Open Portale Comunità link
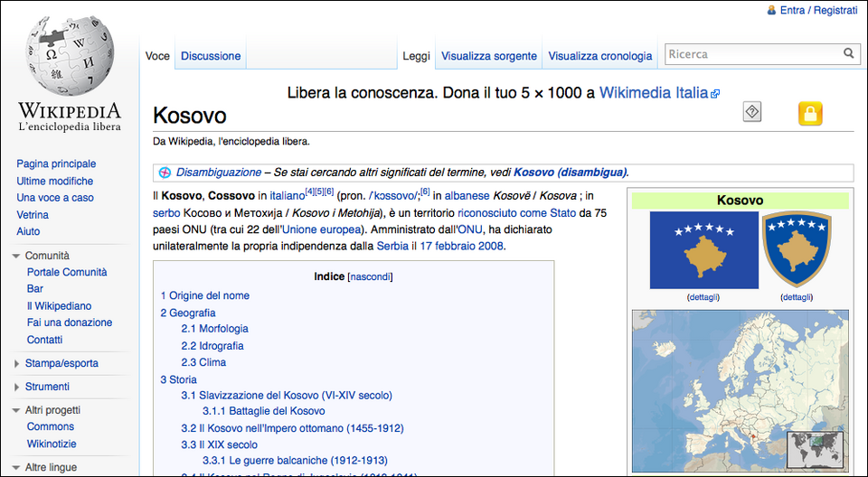The height and width of the screenshot is (477, 868). (67, 272)
